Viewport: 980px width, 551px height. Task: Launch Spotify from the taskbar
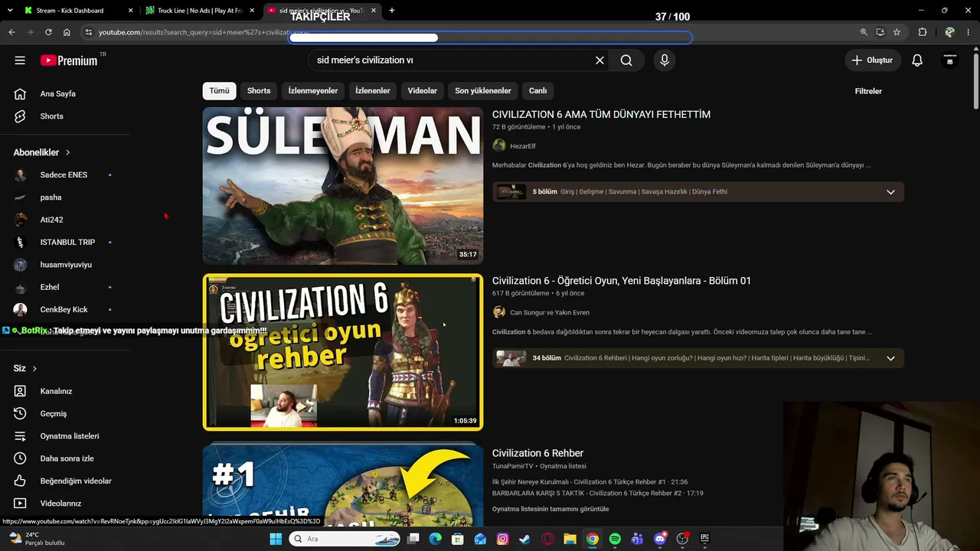coord(615,539)
